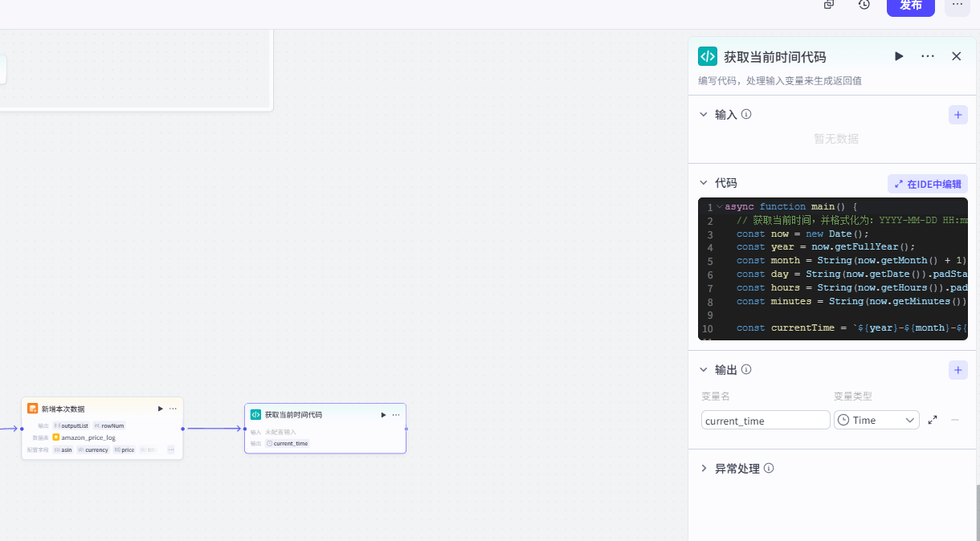Viewport: 980px width, 541px height.
Task: Click the duplicate workflow icon in top bar
Action: (829, 5)
